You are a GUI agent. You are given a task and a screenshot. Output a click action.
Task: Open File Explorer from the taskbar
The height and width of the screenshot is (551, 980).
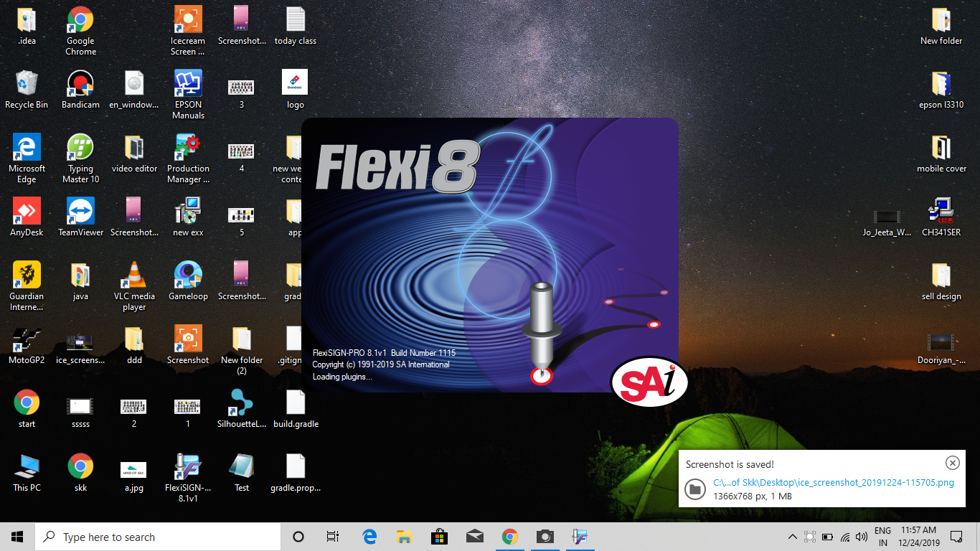pyautogui.click(x=404, y=537)
